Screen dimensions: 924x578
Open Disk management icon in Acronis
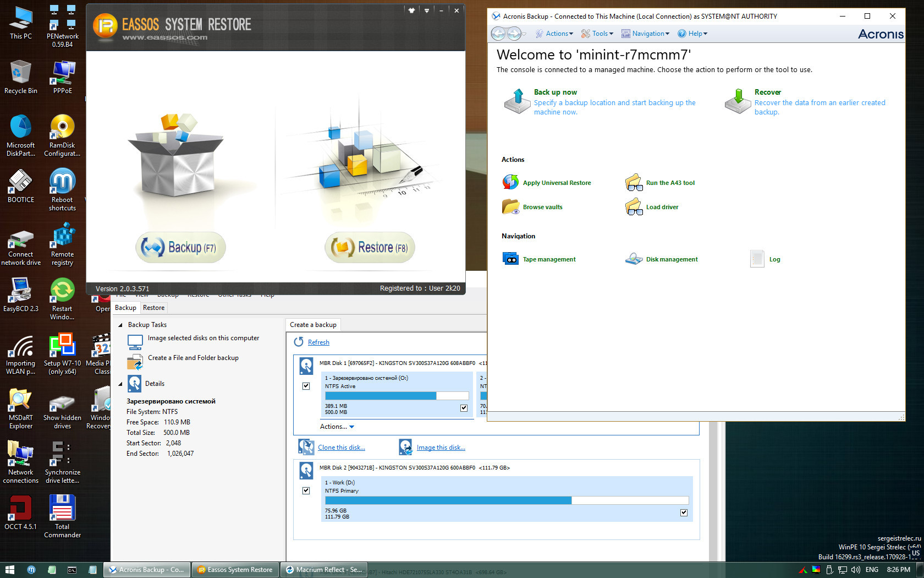click(634, 259)
